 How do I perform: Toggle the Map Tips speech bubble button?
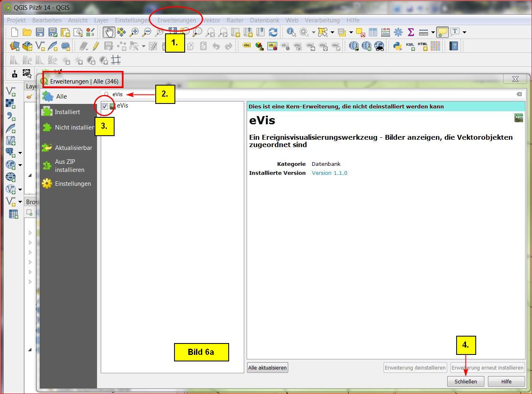tap(442, 32)
